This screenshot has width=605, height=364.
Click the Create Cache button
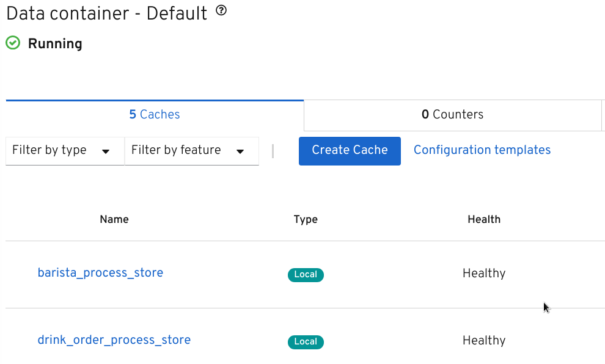(x=350, y=151)
